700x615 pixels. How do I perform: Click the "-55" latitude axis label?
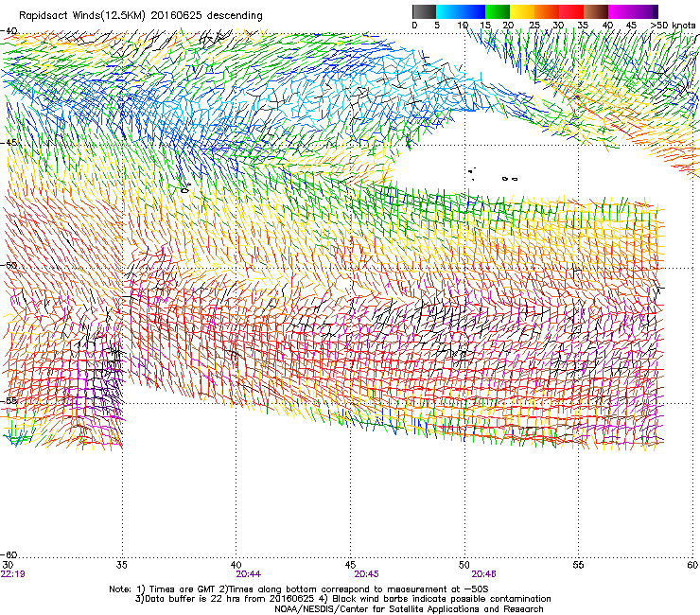9,400
